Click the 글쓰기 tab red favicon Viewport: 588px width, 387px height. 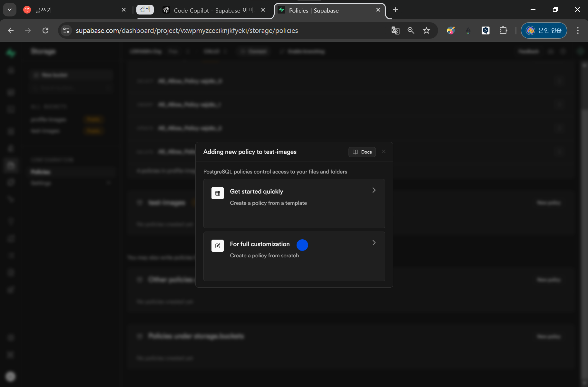[27, 10]
